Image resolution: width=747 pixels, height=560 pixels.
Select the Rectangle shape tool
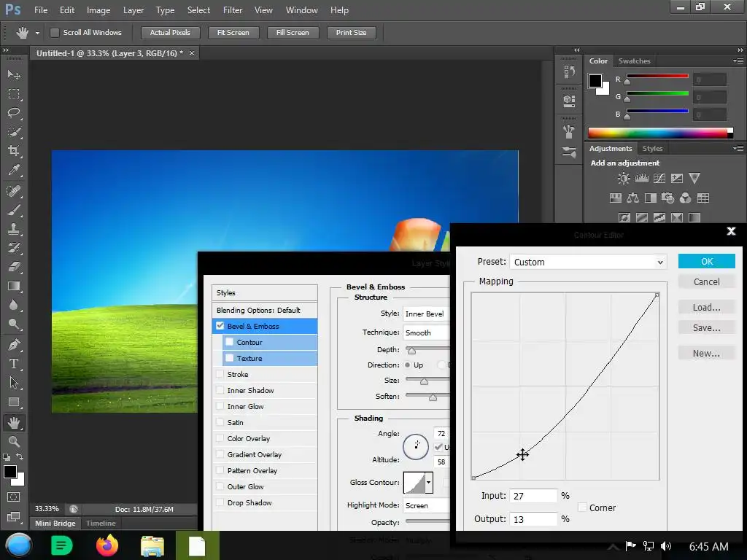[x=14, y=402]
